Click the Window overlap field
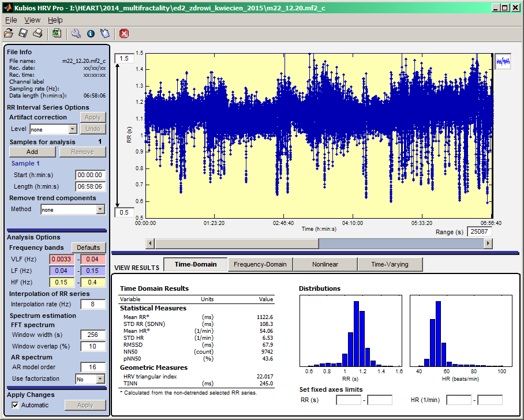The height and width of the screenshot is (420, 524). [x=92, y=346]
